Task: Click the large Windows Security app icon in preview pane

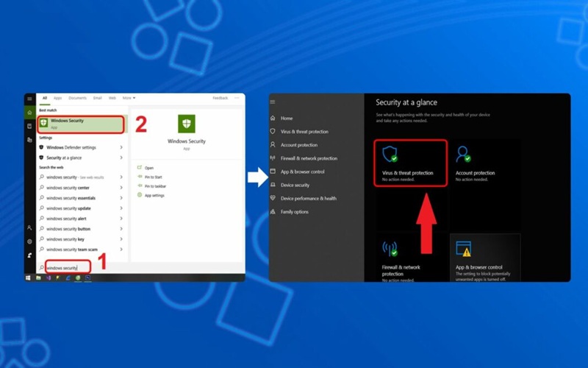Action: click(x=187, y=124)
